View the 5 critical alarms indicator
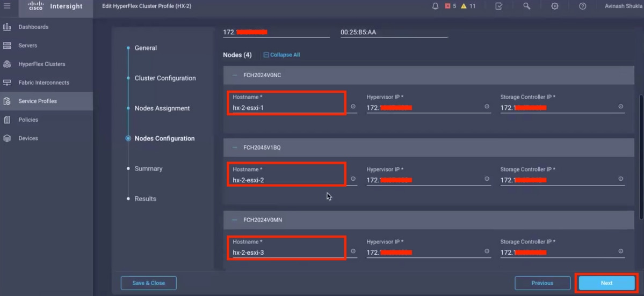 pos(451,6)
